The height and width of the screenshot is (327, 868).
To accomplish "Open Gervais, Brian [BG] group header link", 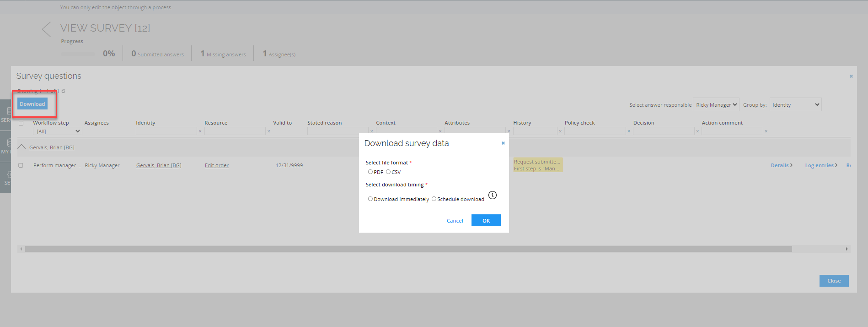I will tap(52, 147).
